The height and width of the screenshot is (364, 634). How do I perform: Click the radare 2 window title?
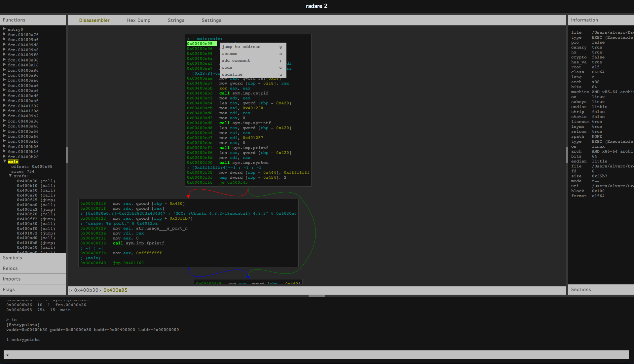pos(317,6)
